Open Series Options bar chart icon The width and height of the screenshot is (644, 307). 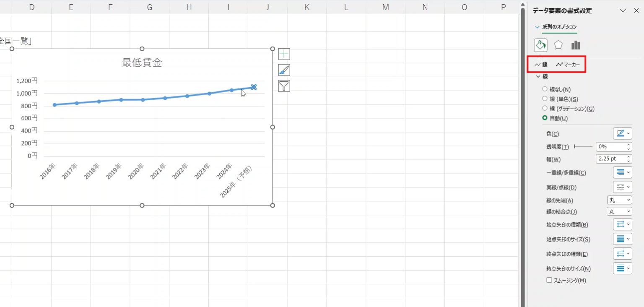(x=576, y=45)
